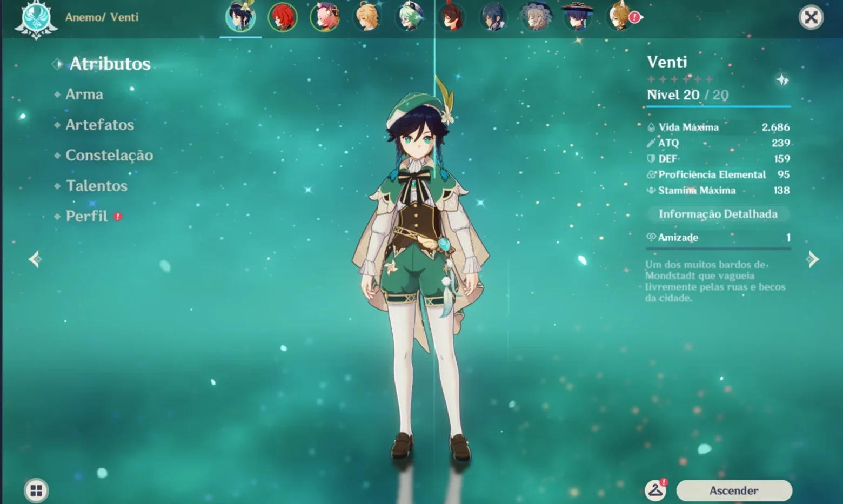Go to previous character with left arrow

(x=35, y=259)
